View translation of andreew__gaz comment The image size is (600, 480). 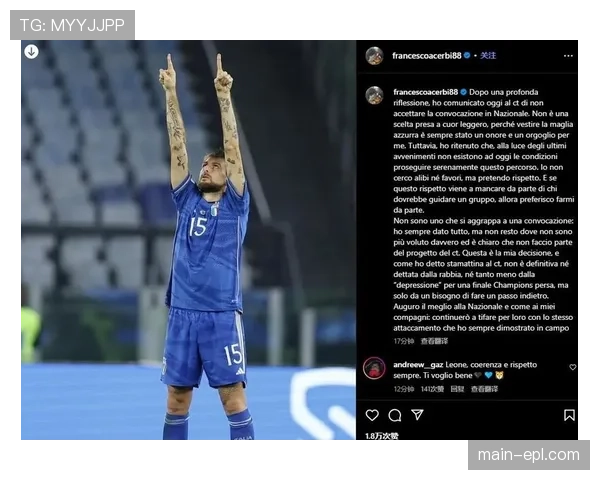484,389
